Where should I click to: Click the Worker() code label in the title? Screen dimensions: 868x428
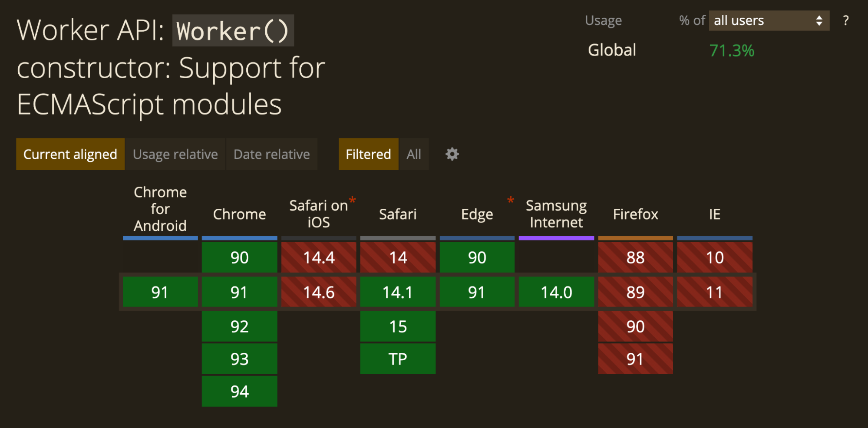tap(233, 30)
